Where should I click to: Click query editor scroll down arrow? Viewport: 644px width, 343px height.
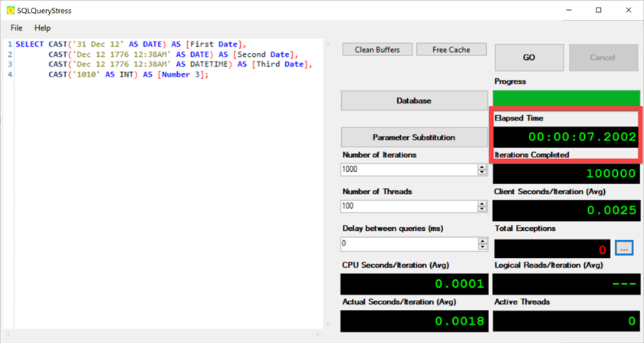[x=329, y=324]
